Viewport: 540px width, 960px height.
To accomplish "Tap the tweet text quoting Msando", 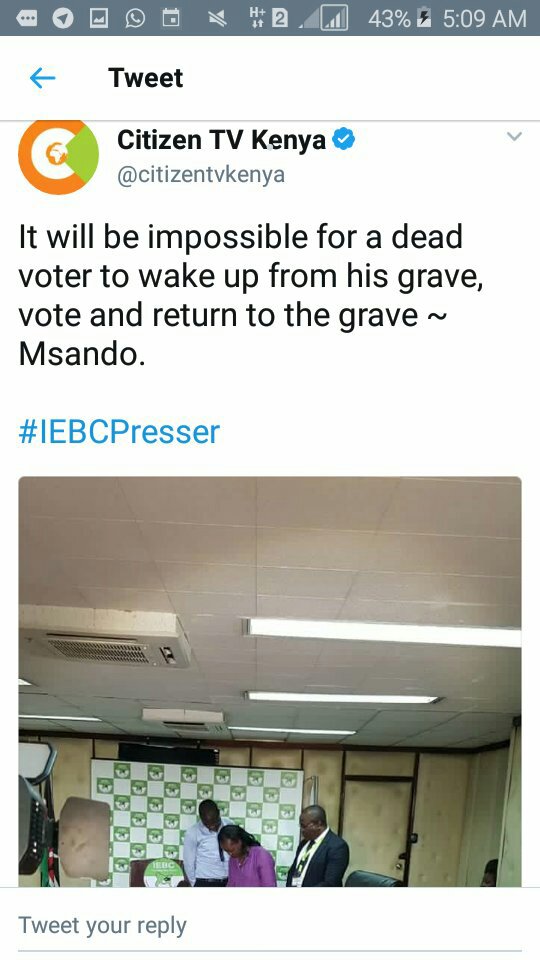I will coord(250,295).
